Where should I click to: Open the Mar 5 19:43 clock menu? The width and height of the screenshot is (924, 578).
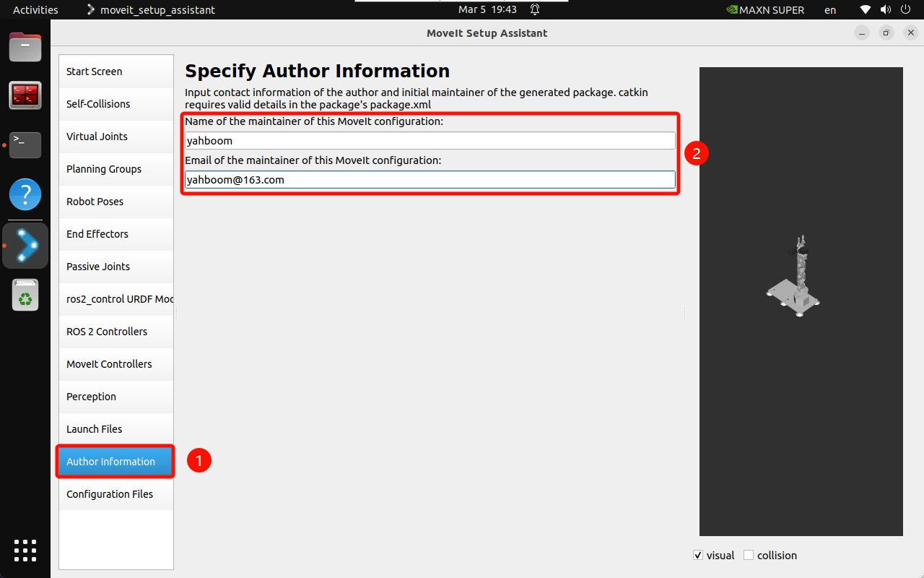tap(487, 10)
